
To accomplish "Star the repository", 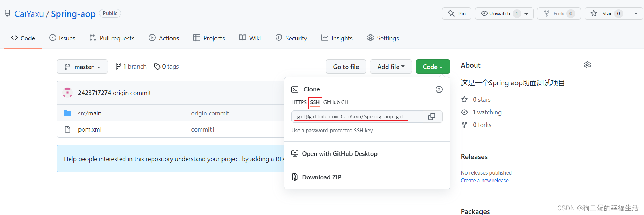I will [x=607, y=13].
